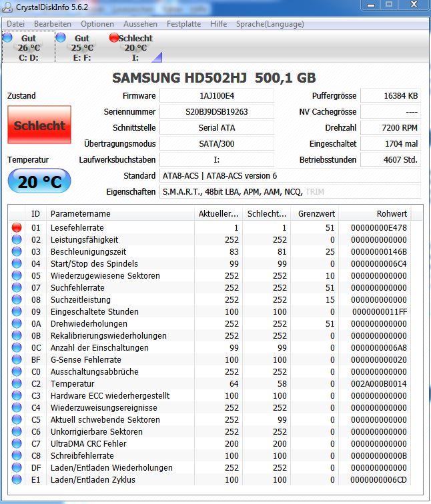This screenshot has height=504, width=431.
Task: Click the status icon for Ausschaltungsabbrüche
Action: (x=17, y=371)
